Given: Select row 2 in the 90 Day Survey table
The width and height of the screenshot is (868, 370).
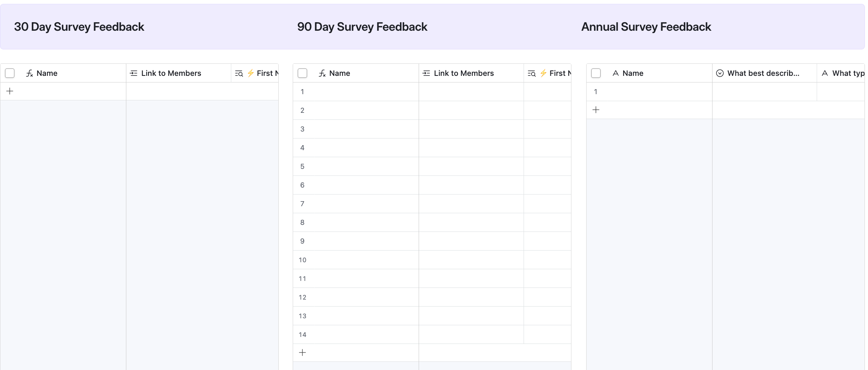Looking at the screenshot, I should 302,110.
